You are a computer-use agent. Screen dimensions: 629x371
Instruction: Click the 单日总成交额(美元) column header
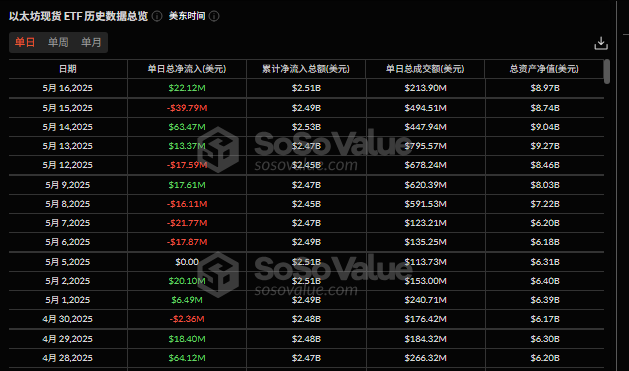tap(425, 69)
